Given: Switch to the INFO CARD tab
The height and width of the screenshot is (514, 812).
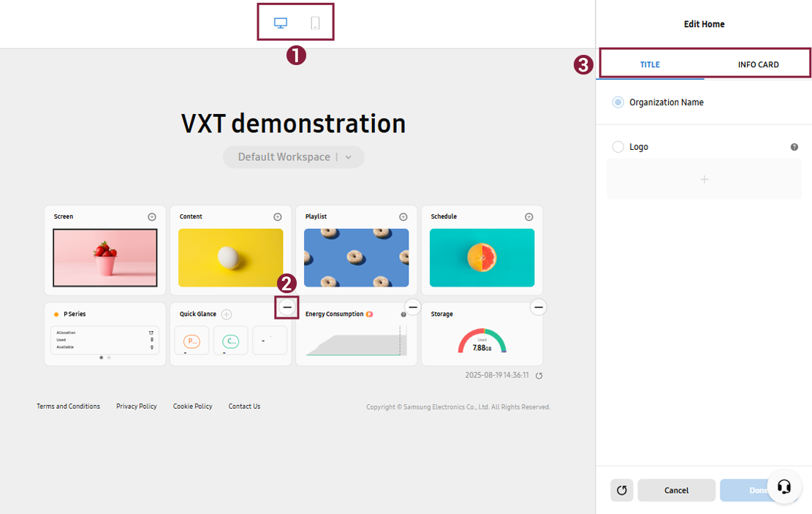Looking at the screenshot, I should click(758, 64).
